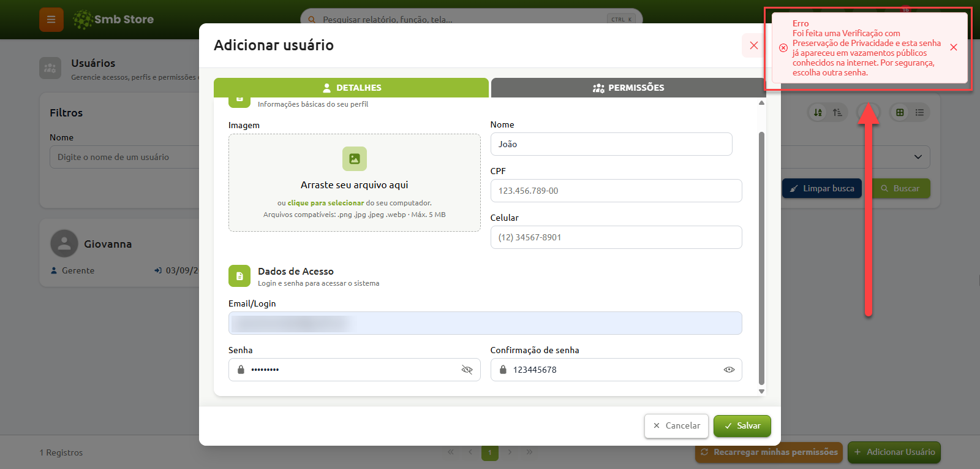Click the Usuários page header icon

pos(50,69)
